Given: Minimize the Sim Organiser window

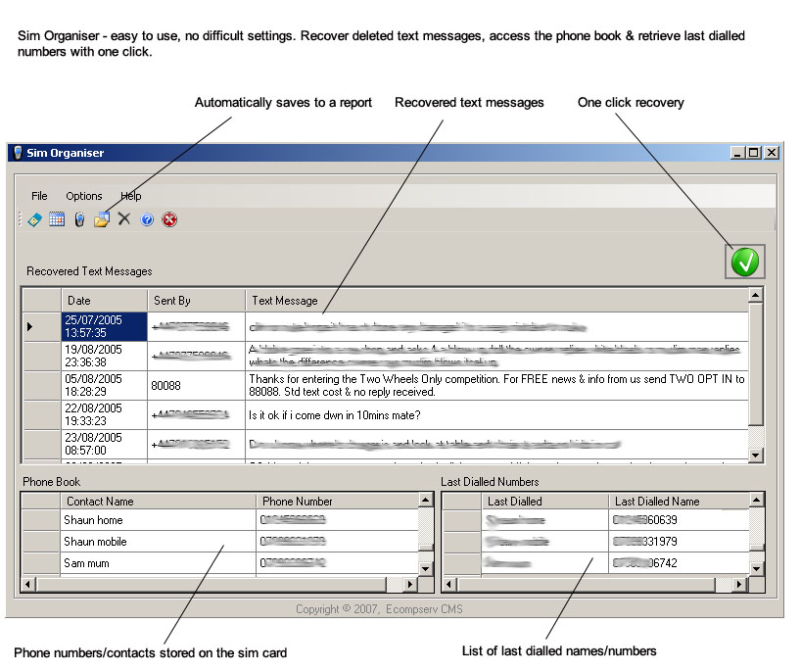Looking at the screenshot, I should click(x=736, y=153).
